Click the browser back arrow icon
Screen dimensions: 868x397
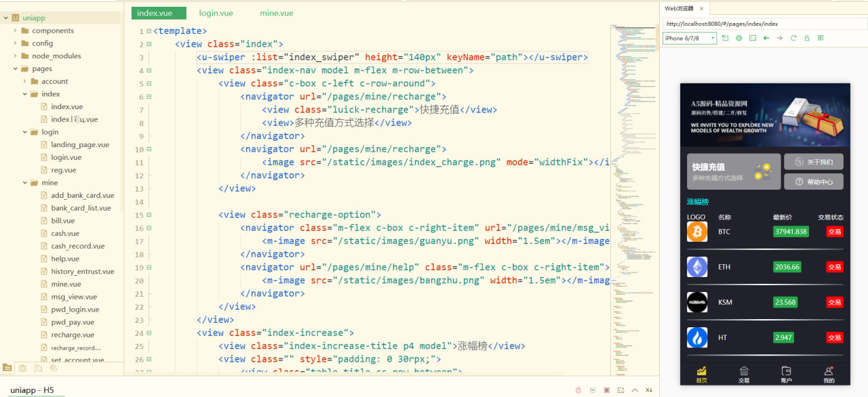click(x=766, y=39)
